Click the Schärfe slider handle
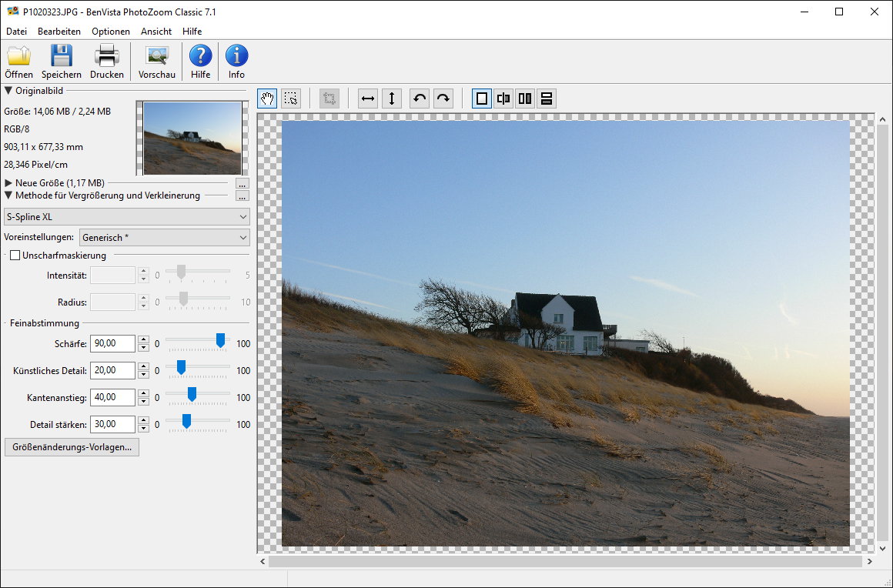Image resolution: width=893 pixels, height=588 pixels. click(x=220, y=340)
